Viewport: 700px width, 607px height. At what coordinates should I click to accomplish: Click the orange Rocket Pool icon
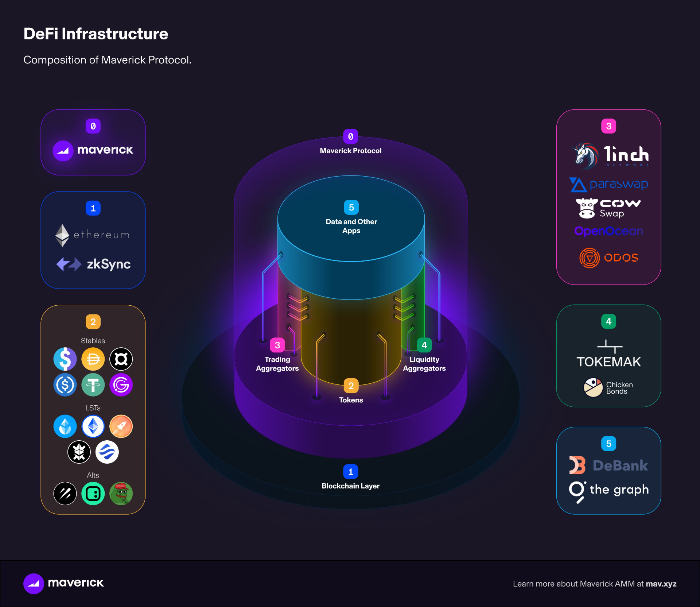click(x=121, y=426)
